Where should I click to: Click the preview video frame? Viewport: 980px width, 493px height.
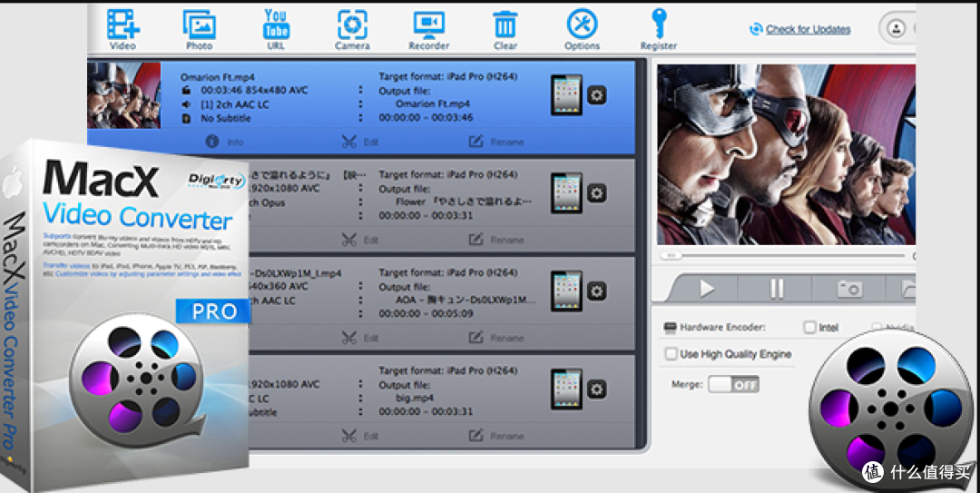(786, 154)
